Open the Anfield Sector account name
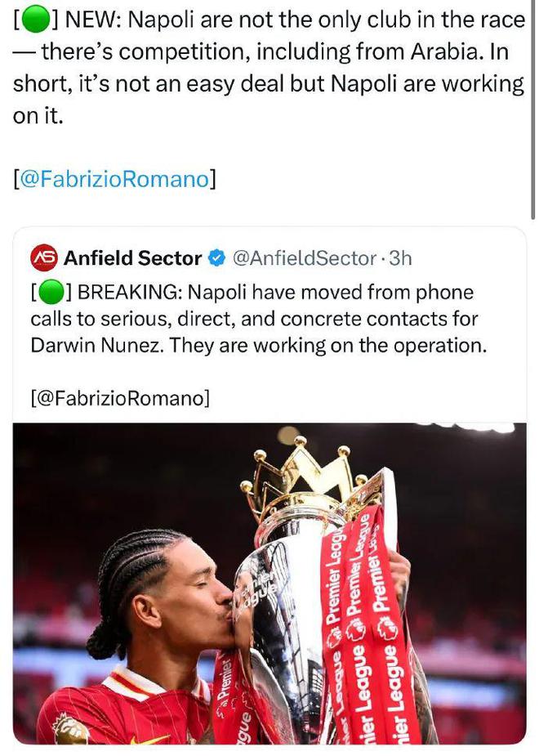 pyautogui.click(x=132, y=258)
